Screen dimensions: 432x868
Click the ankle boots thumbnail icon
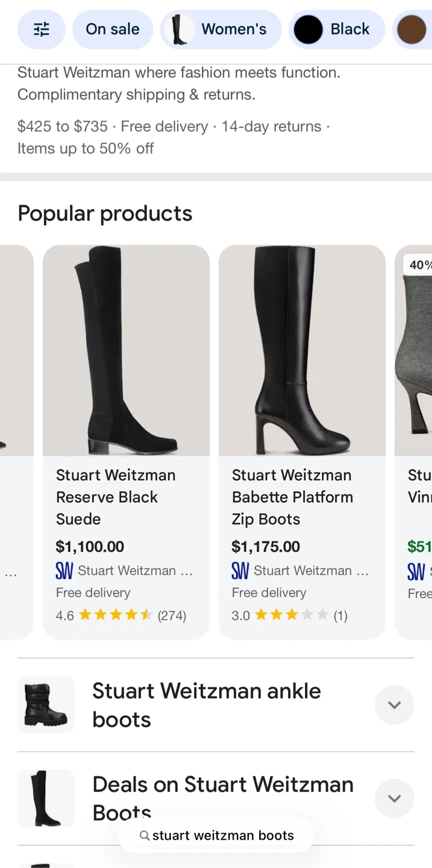[x=46, y=705]
